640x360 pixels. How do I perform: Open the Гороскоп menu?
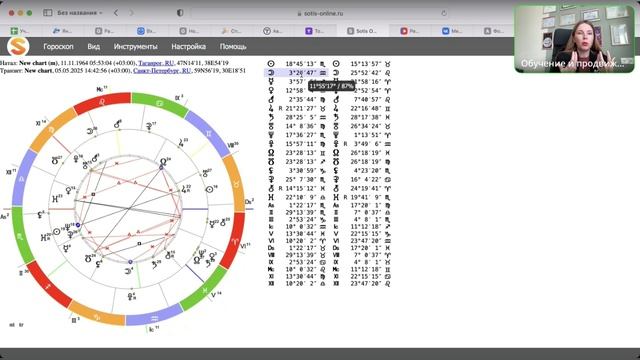[58, 47]
